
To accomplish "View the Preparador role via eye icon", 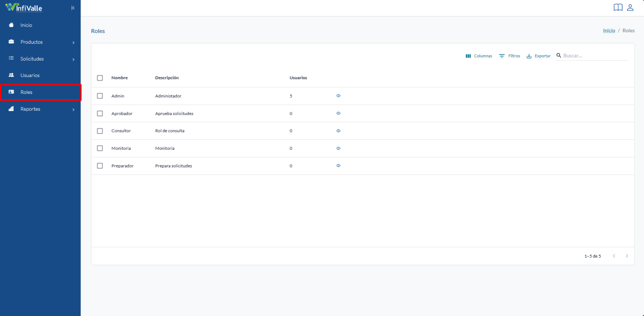I will tap(338, 165).
